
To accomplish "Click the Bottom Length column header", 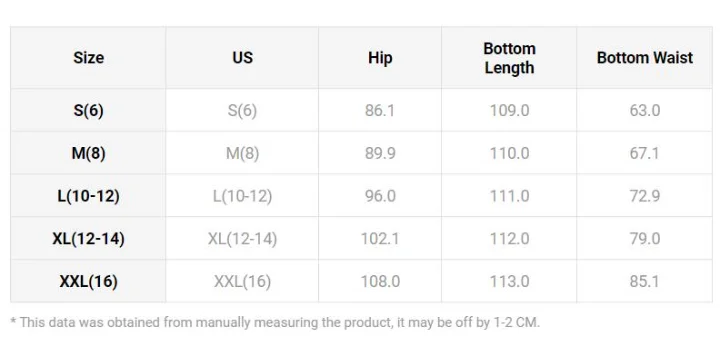I will [509, 58].
